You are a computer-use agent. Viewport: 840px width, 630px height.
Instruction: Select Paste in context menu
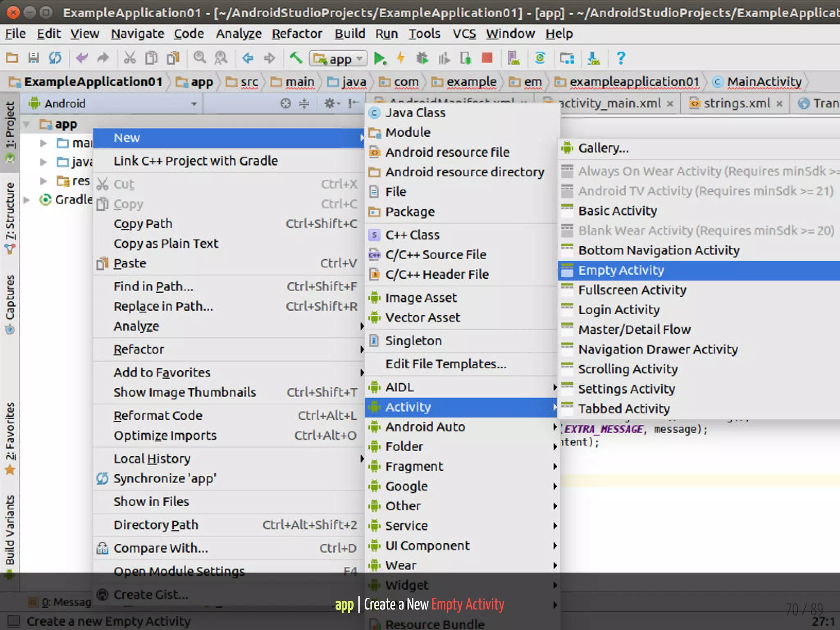pos(229,263)
